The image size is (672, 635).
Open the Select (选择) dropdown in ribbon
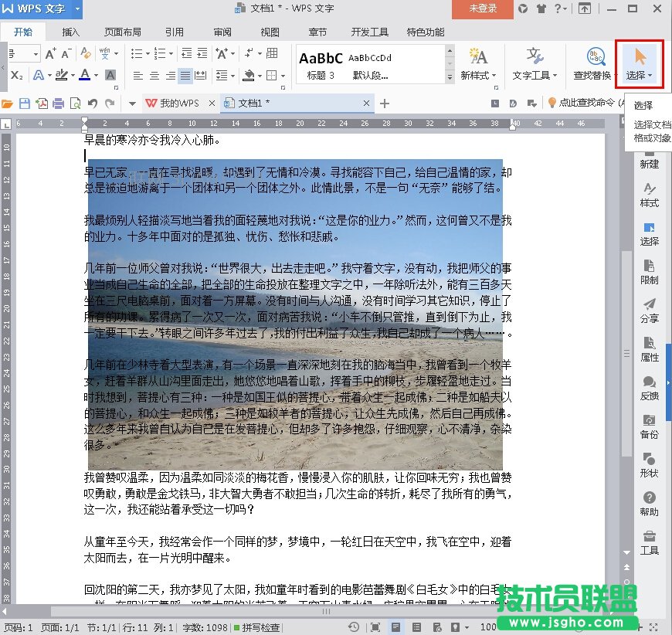point(640,76)
